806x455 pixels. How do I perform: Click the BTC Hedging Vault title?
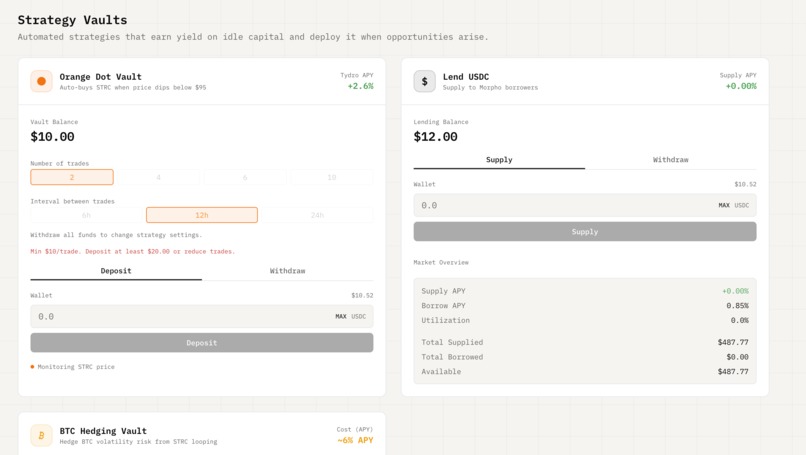[x=103, y=431]
